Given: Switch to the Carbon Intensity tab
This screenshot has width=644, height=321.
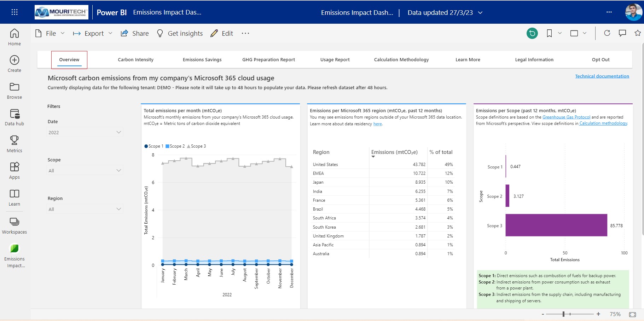Looking at the screenshot, I should pos(135,60).
